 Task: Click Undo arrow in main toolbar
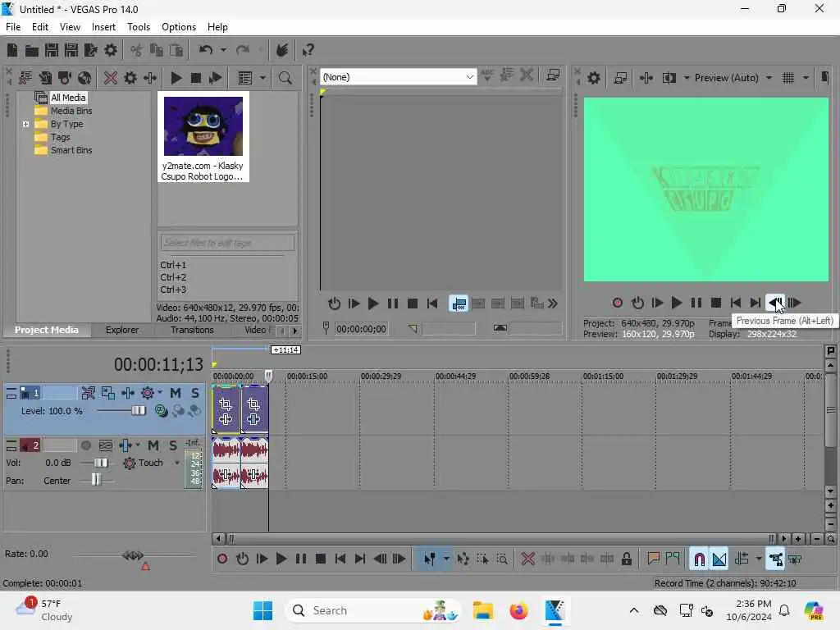click(206, 50)
